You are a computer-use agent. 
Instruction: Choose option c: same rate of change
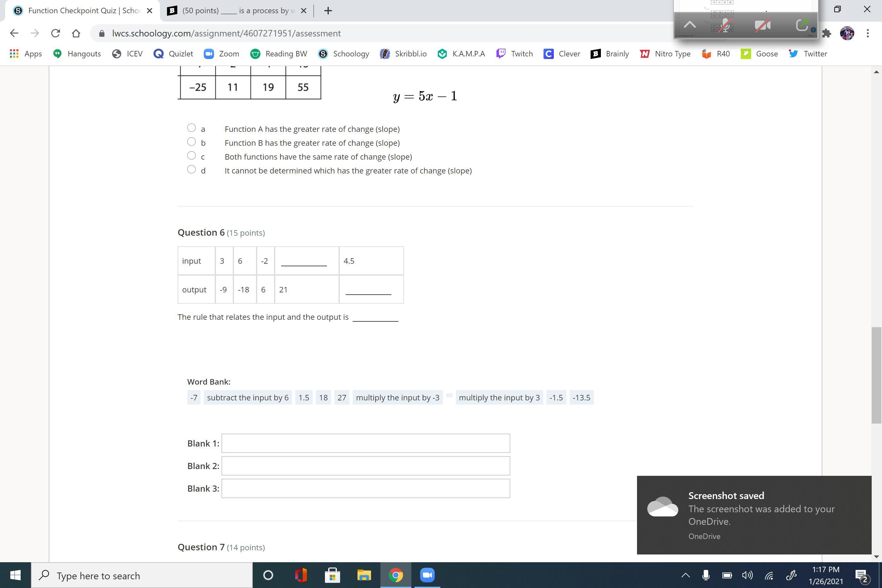(x=191, y=156)
